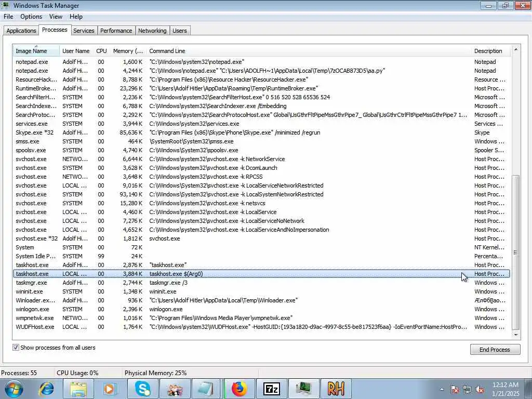532x399 pixels.
Task: Open the clock showing 12:12 AM
Action: (x=506, y=389)
